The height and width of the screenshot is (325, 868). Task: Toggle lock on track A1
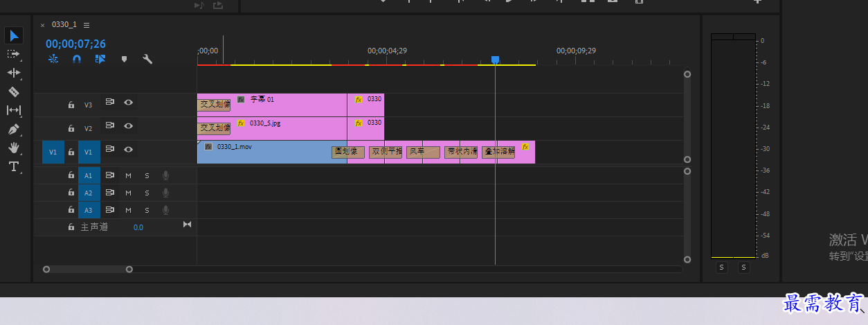tap(71, 175)
